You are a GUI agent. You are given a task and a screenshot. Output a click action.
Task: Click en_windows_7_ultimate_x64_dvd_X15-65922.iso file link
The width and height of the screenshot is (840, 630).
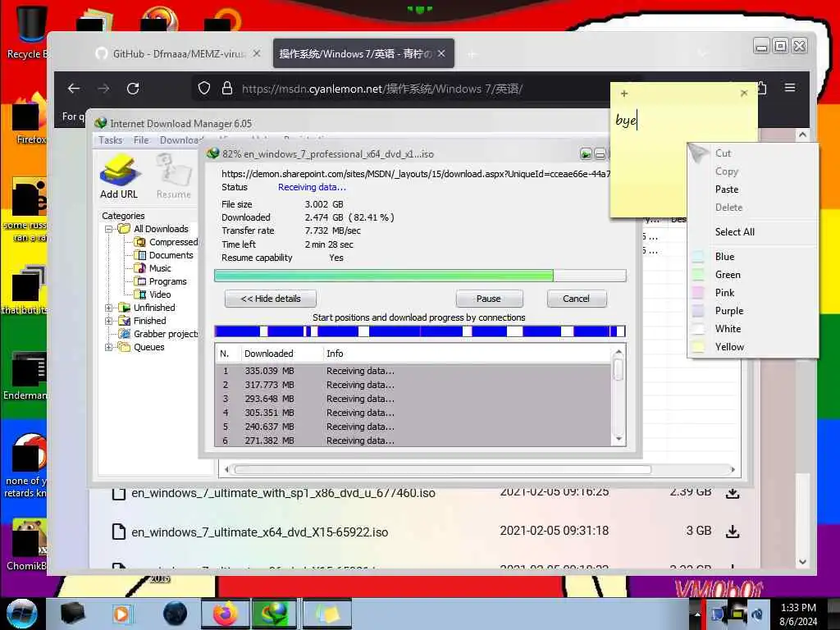click(x=260, y=532)
